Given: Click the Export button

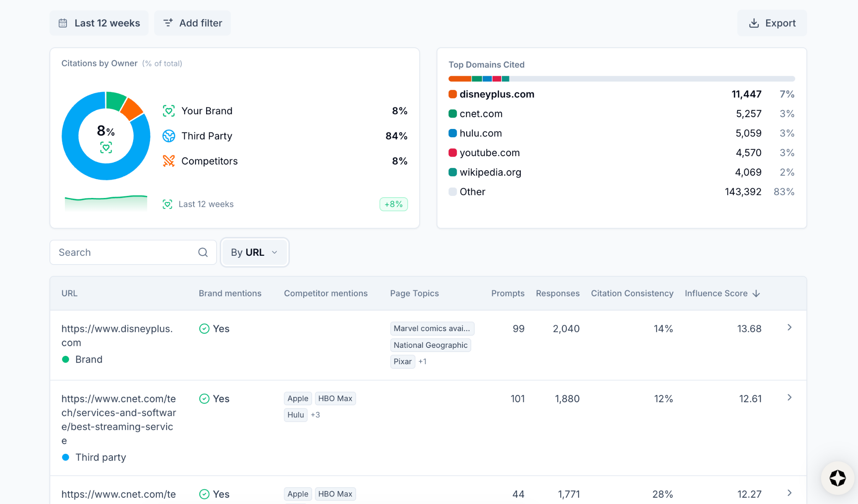Looking at the screenshot, I should pyautogui.click(x=772, y=23).
